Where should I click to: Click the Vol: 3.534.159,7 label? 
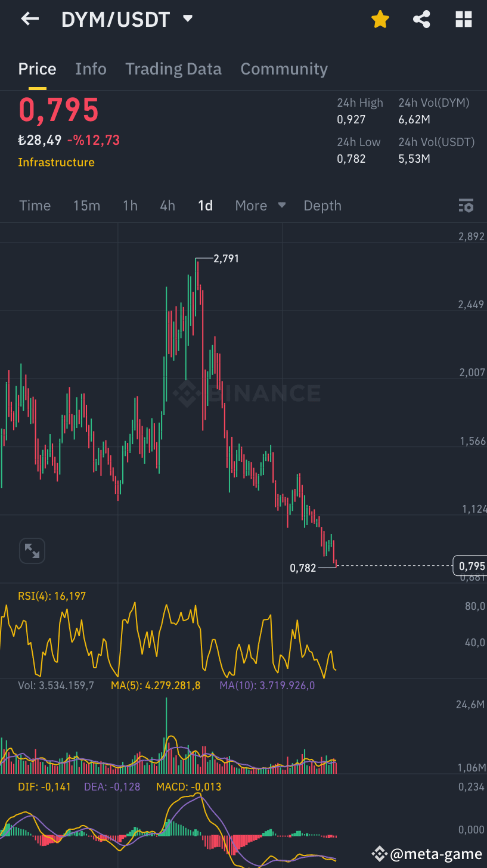click(56, 686)
